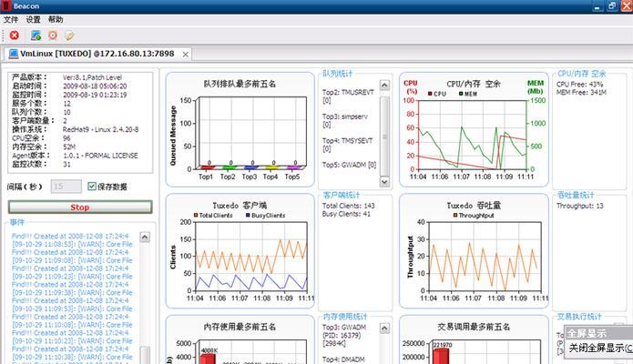Choose 关闭全屏显示 in the popup menu
This screenshot has width=633, height=364.
tap(599, 348)
